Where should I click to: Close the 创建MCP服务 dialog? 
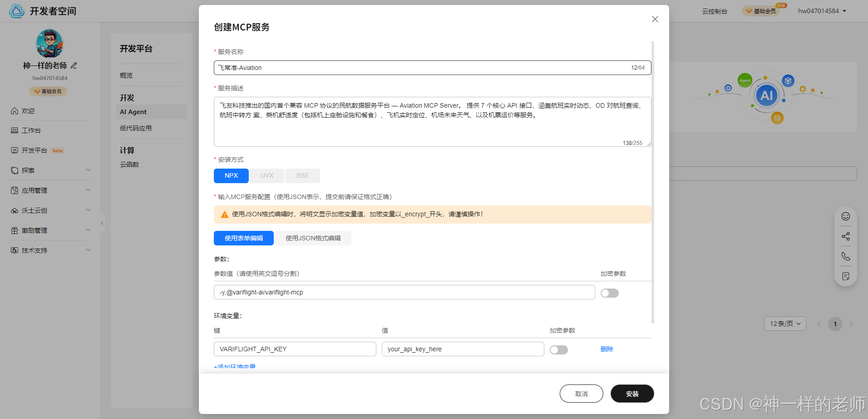(655, 19)
